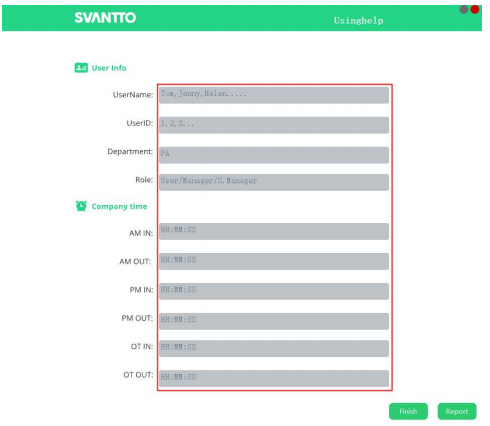Click the User Info section heading
Image resolution: width=490 pixels, height=426 pixels.
109,68
